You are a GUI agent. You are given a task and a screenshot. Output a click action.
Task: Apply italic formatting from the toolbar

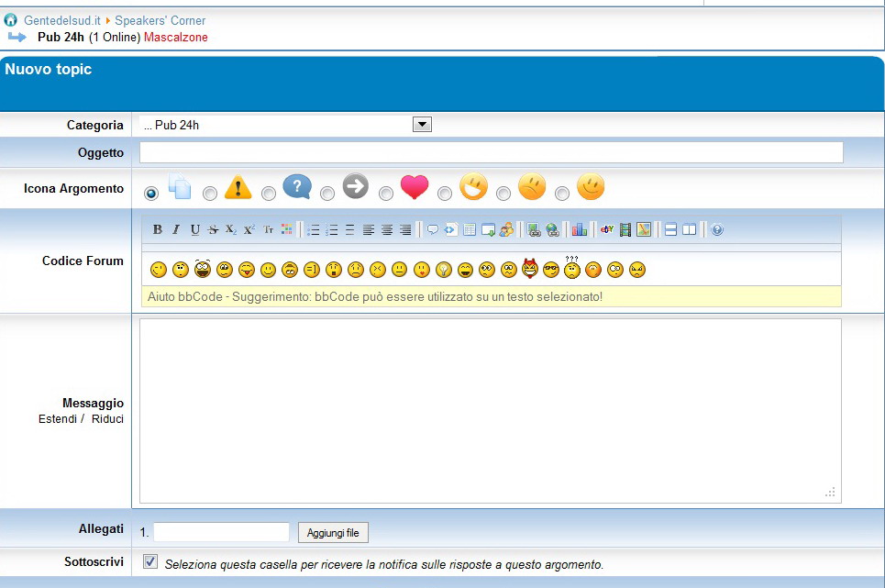point(176,229)
